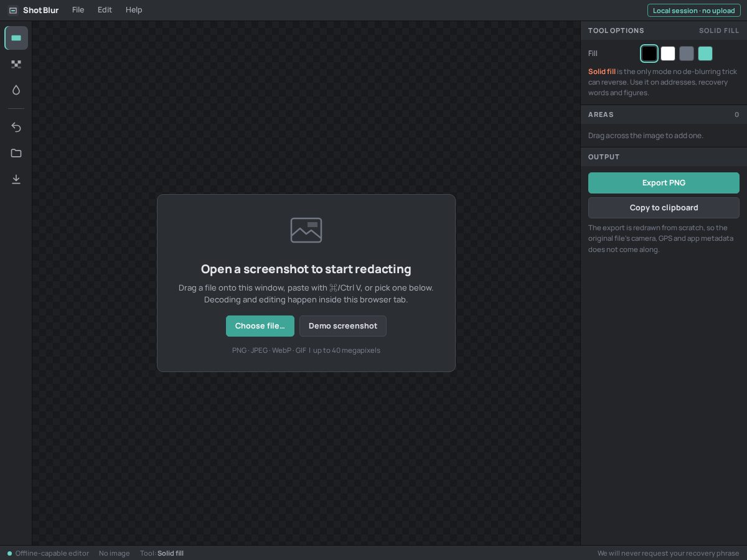Open the Edit menu
This screenshot has height=560, width=747.
105,10
